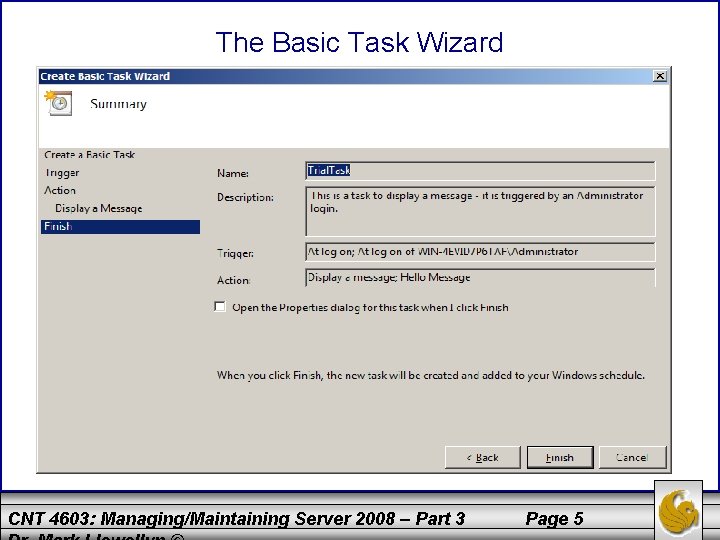The image size is (720, 540).
Task: Click the 'Description:' label
Action: click(x=245, y=197)
